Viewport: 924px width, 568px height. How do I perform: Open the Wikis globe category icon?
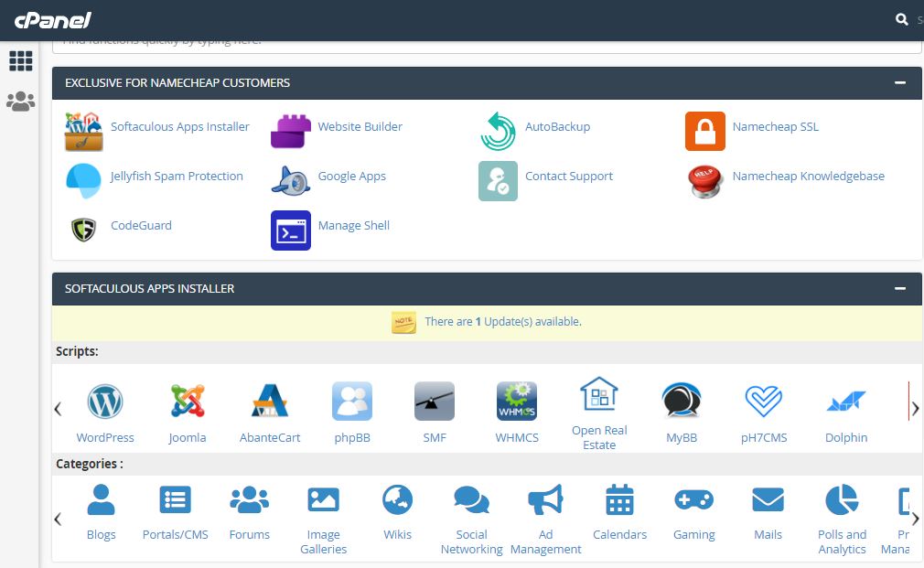click(398, 499)
